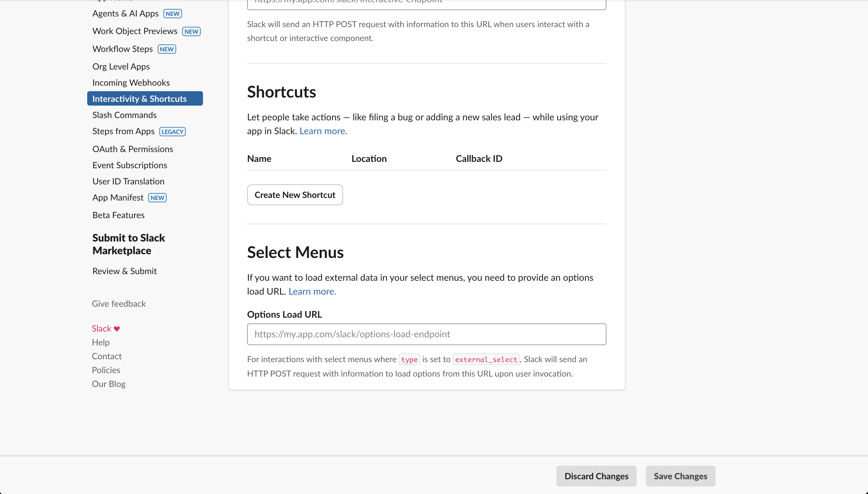Discard Changes to the form
This screenshot has height=494, width=868.
597,476
